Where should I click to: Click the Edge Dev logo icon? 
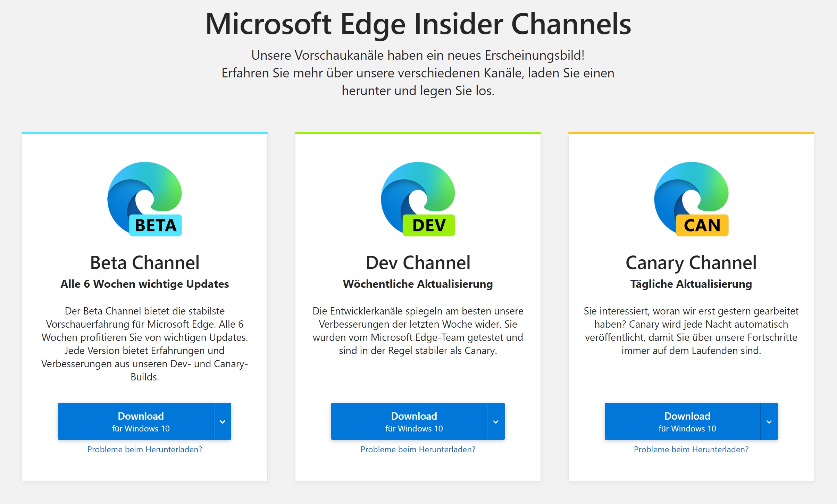(x=418, y=199)
